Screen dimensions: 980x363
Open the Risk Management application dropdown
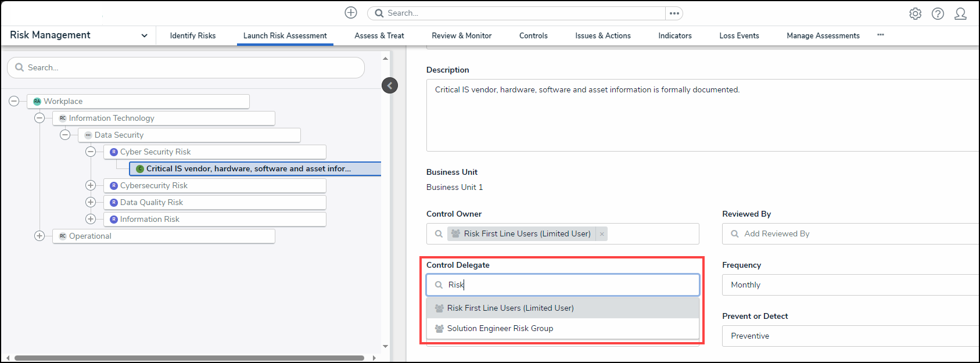[x=144, y=35]
